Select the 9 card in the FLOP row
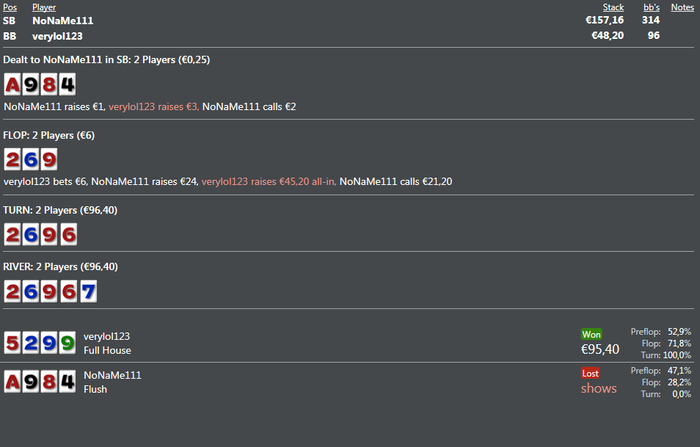Image resolution: width=700 pixels, height=447 pixels. click(x=48, y=159)
